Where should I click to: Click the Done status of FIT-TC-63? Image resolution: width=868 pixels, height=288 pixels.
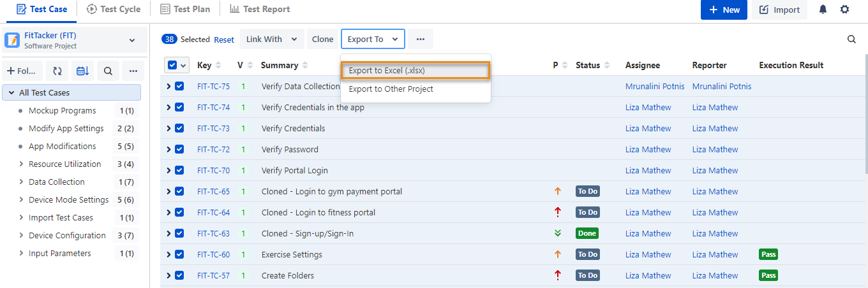(x=587, y=233)
